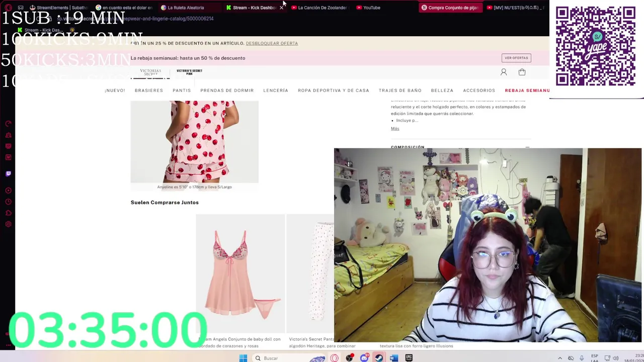Screen dimensions: 644x362
Task: Switch to La Ruleta Aleatoria tab
Action: [x=189, y=8]
